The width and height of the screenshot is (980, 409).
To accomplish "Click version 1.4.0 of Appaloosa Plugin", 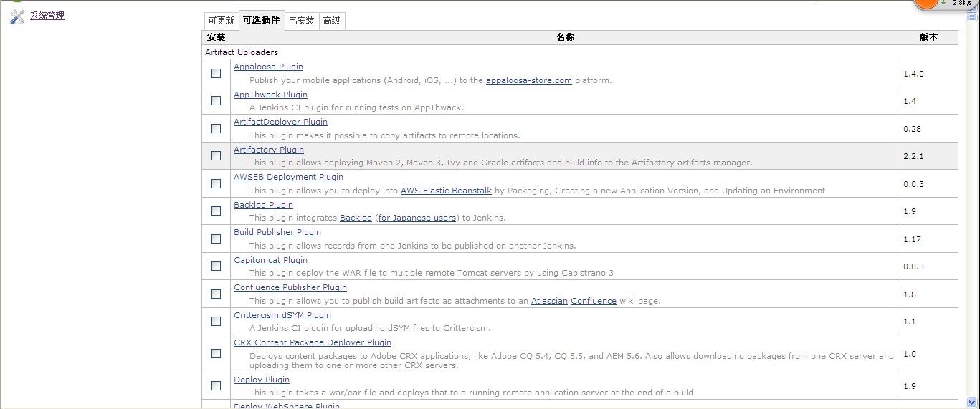I will pos(913,74).
